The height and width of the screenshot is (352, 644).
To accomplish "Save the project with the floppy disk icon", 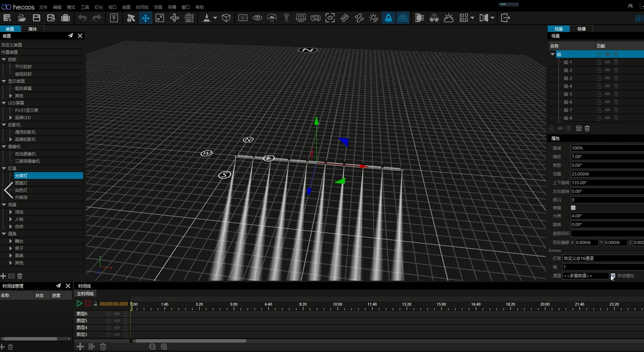I will (37, 18).
